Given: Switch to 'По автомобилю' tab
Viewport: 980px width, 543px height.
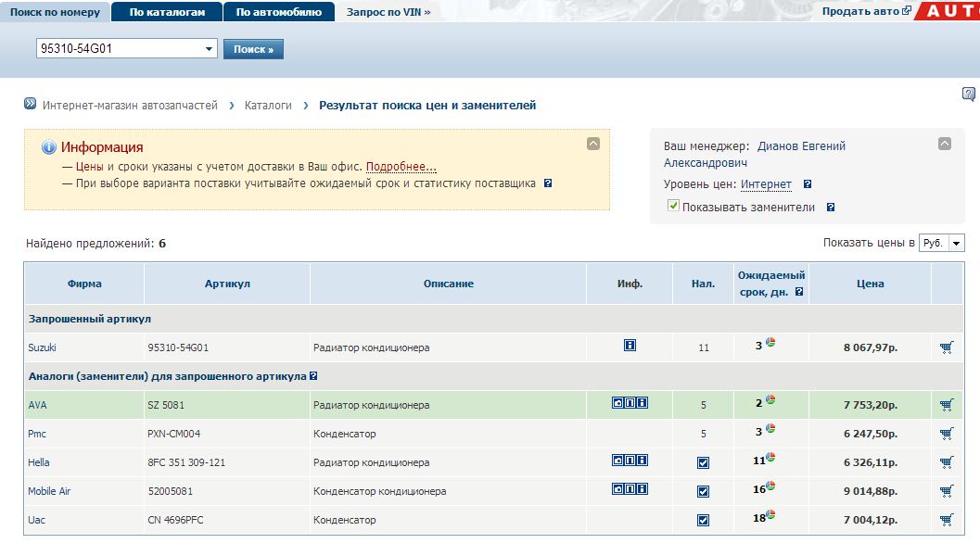Looking at the screenshot, I should click(x=278, y=12).
